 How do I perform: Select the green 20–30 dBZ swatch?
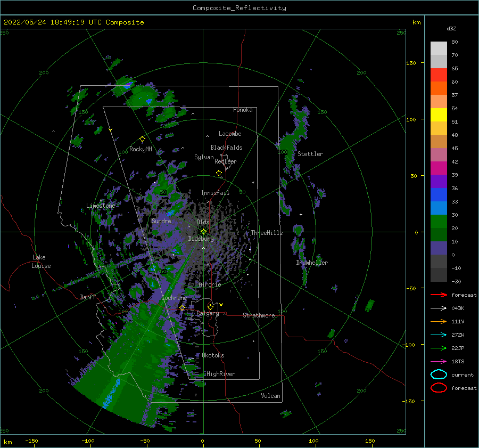click(439, 221)
